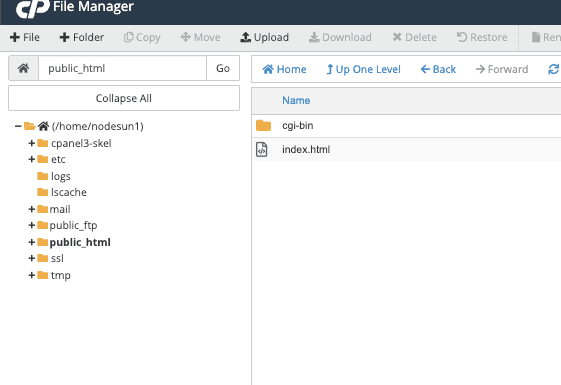Screen dimensions: 561x385
Task: Open mail folder in the tree
Action: tap(60, 209)
